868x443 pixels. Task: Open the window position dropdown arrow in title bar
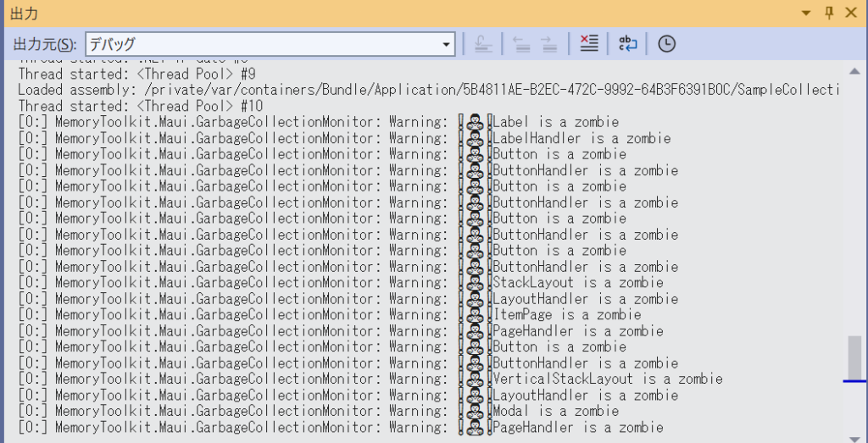(806, 14)
